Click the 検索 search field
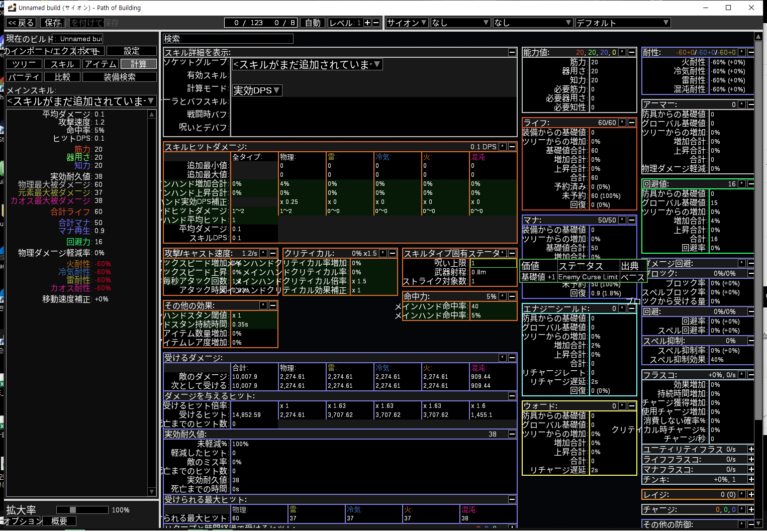The width and height of the screenshot is (767, 532). [228, 39]
